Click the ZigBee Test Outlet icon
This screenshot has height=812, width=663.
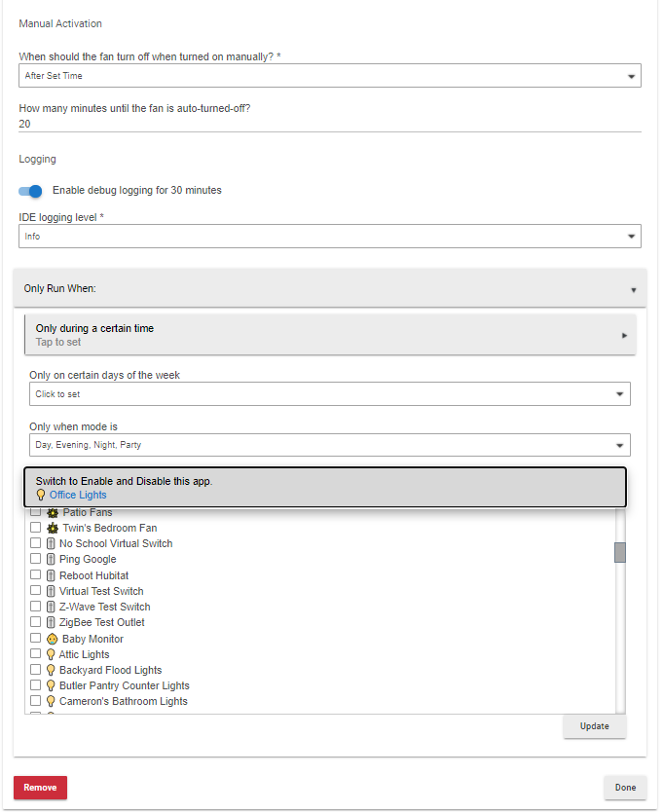click(x=51, y=622)
